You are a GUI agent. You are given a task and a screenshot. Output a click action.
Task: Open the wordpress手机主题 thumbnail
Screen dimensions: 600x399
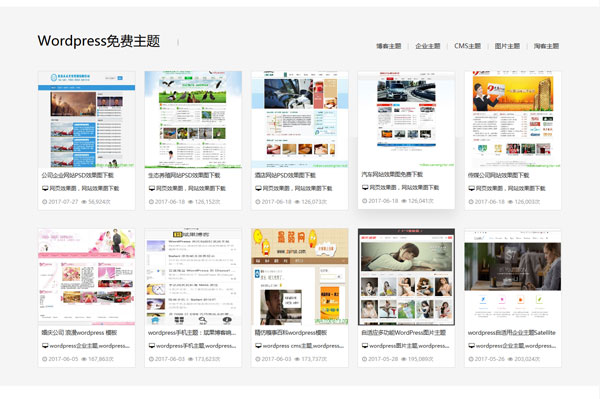click(193, 277)
